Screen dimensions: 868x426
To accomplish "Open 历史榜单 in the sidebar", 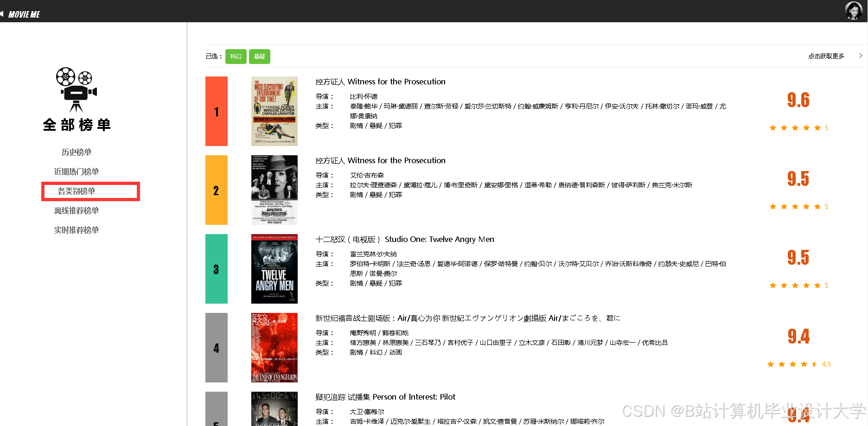I will click(77, 152).
